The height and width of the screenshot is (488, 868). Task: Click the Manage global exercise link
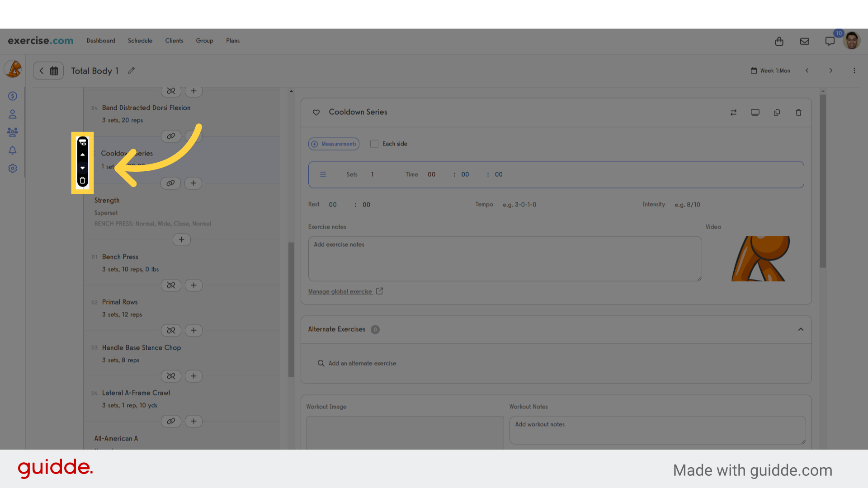(340, 291)
